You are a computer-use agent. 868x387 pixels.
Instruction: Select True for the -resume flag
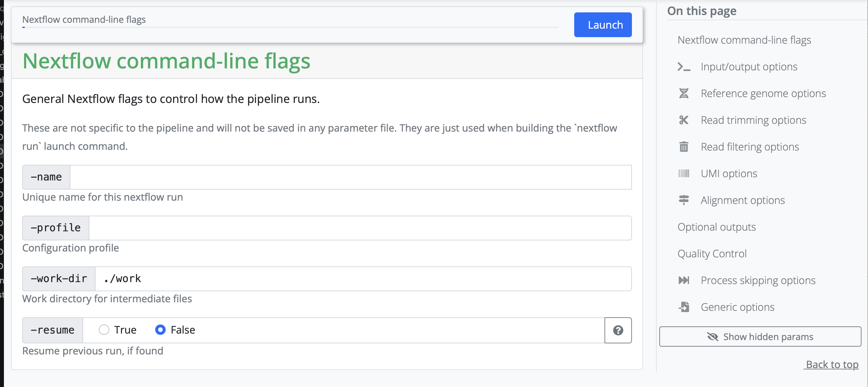point(104,330)
